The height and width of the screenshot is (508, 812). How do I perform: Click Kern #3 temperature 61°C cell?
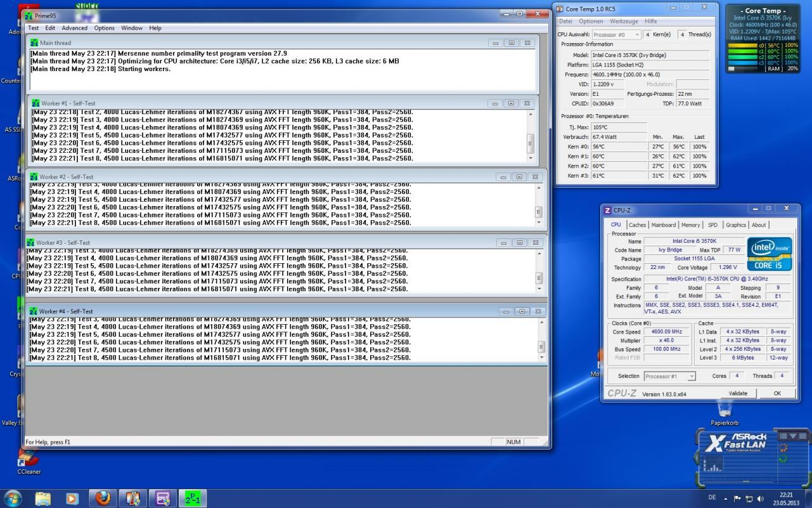[x=619, y=176]
